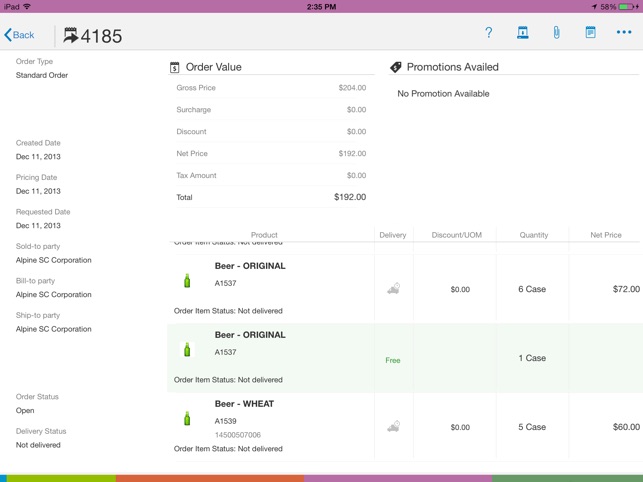Tap the battery indicator in status bar
Viewport: 643px width, 482px height.
click(x=627, y=7)
